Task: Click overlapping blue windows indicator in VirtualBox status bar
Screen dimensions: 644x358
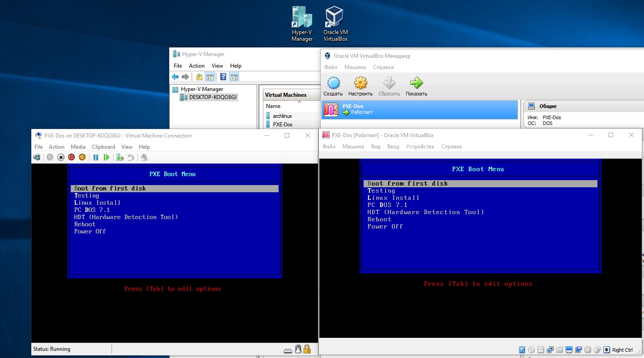Action: 579,350
